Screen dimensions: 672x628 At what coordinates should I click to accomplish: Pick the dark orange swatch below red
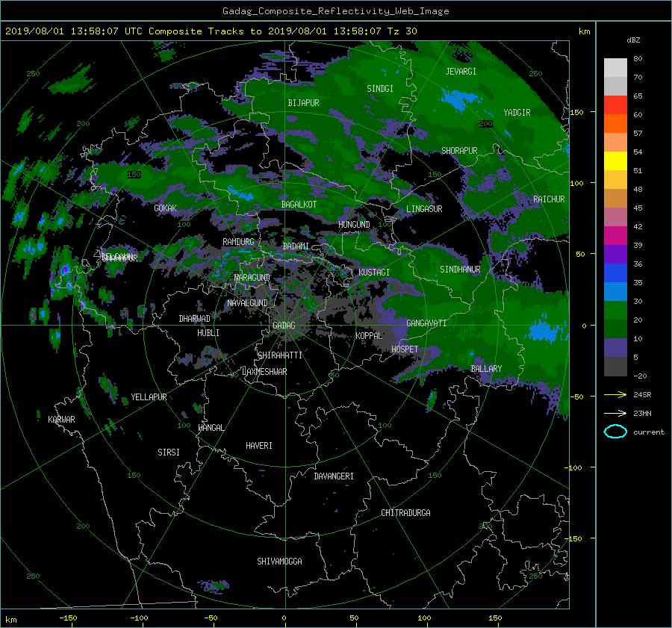coord(615,124)
